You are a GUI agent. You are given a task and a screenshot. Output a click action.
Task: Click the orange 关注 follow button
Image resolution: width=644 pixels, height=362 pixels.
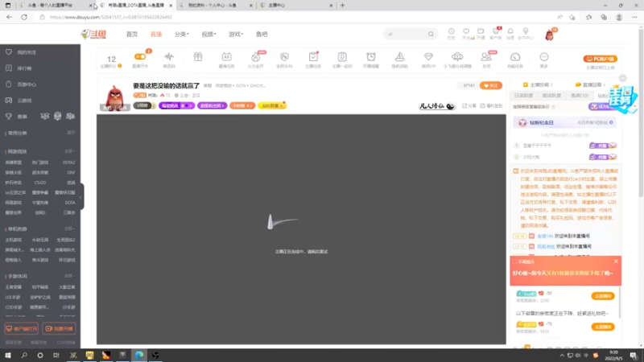491,85
